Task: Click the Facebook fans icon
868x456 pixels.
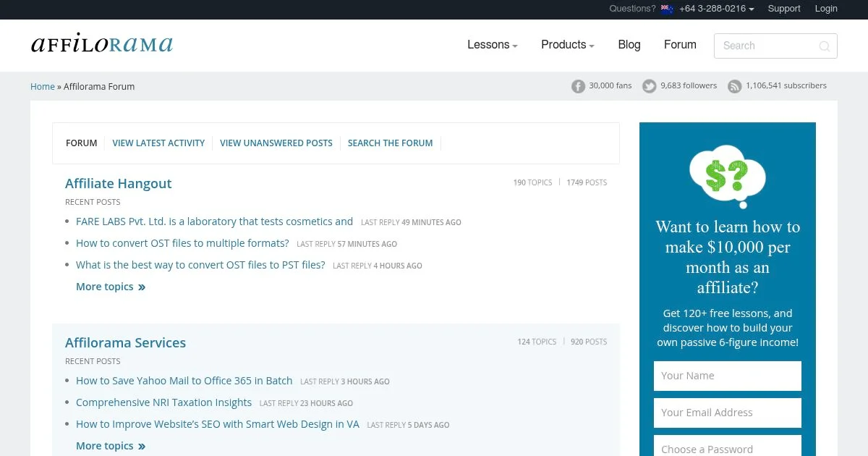Action: (x=578, y=86)
